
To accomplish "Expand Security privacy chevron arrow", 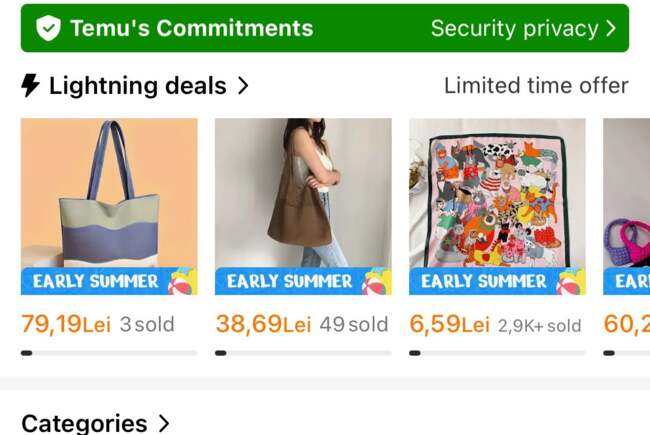I will pos(611,28).
